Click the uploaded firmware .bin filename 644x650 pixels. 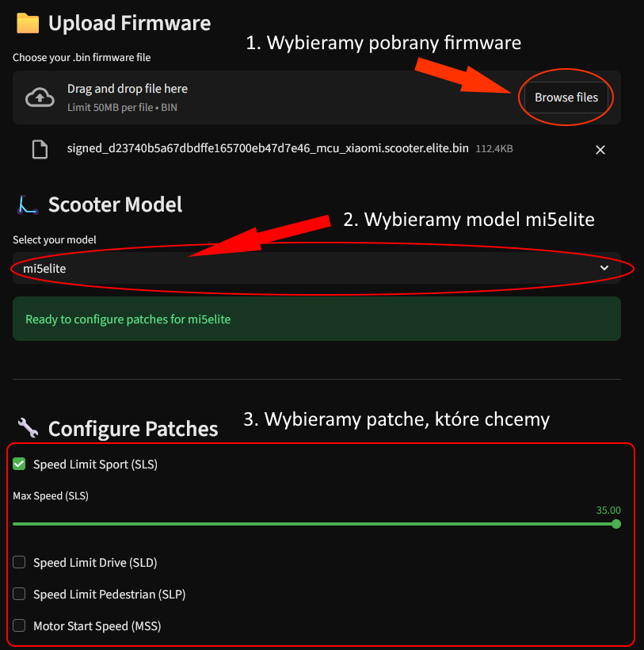click(268, 148)
